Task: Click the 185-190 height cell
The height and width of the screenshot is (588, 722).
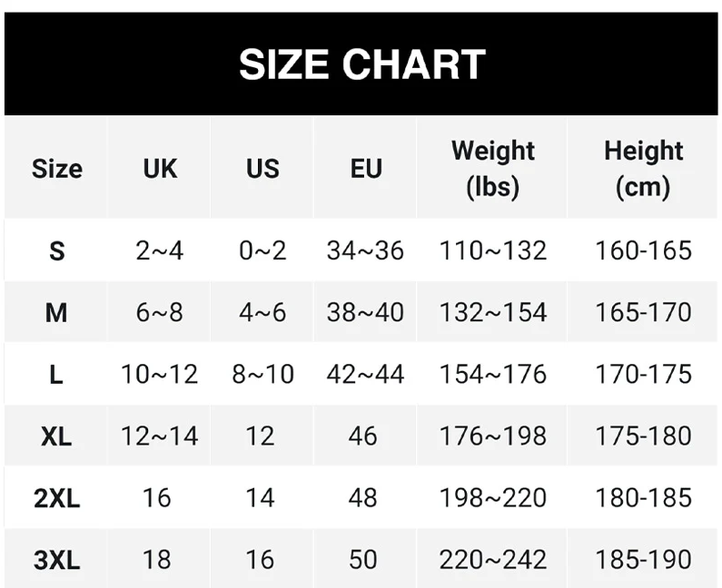Action: coord(643,560)
